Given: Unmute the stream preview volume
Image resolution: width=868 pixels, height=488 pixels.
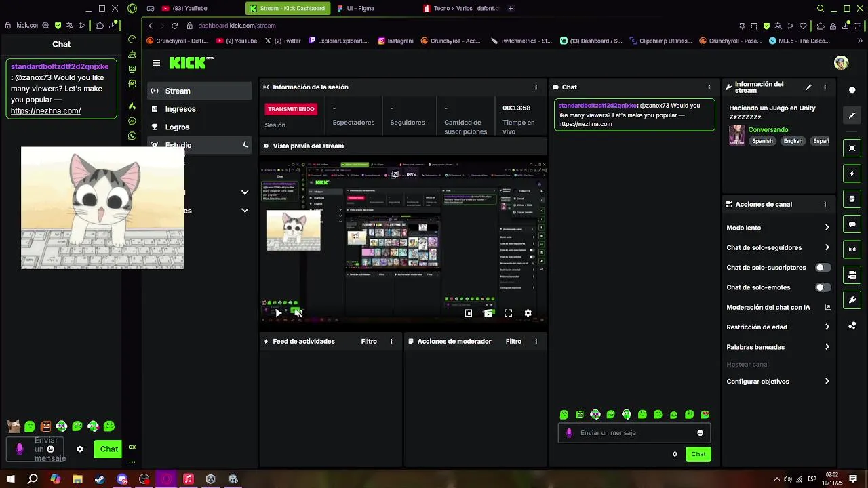Looking at the screenshot, I should (x=298, y=313).
